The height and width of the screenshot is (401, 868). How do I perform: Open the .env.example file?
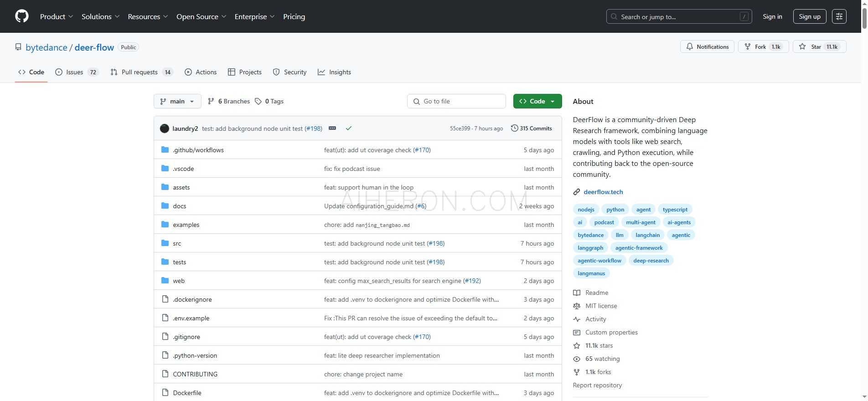191,318
